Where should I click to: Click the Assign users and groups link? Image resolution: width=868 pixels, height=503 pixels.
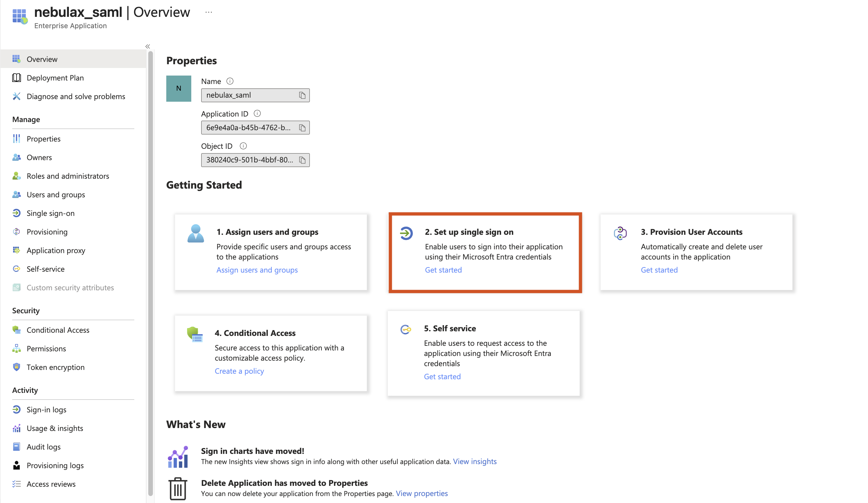pos(257,270)
